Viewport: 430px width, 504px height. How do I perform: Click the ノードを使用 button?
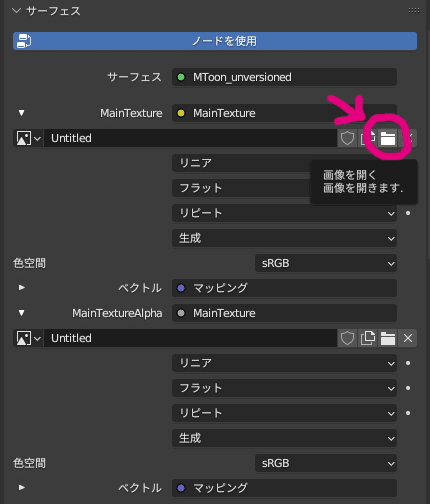coord(215,41)
